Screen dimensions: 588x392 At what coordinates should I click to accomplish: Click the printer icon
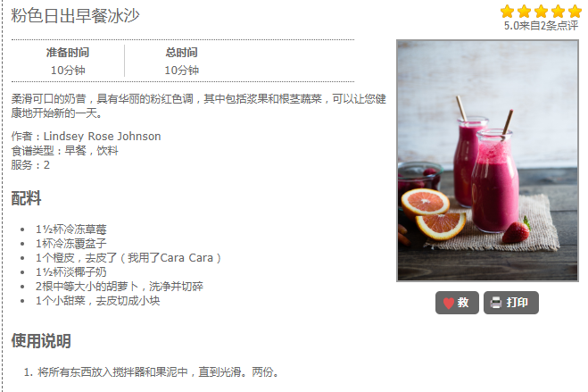[x=496, y=303]
